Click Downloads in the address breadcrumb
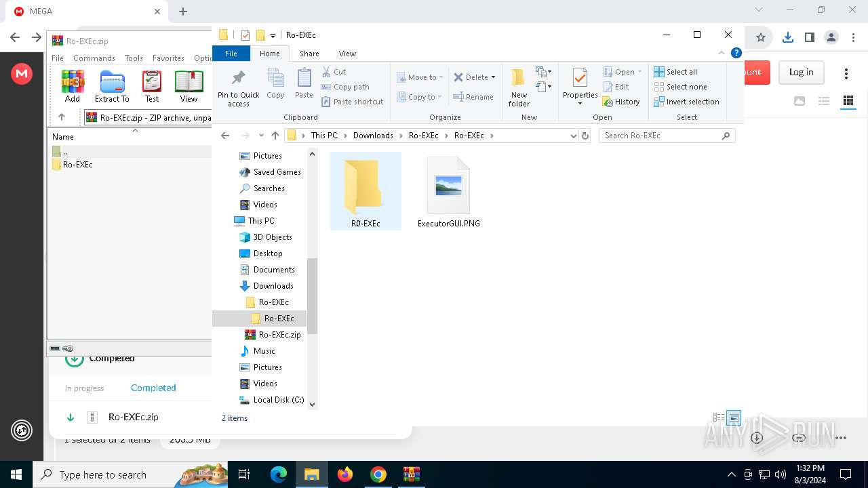The image size is (868, 488). click(x=373, y=136)
